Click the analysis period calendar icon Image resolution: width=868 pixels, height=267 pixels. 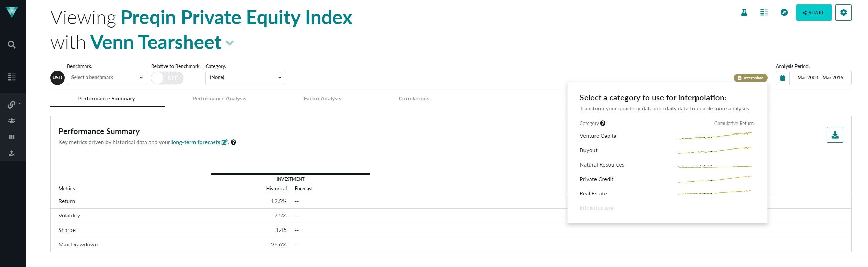(x=782, y=78)
